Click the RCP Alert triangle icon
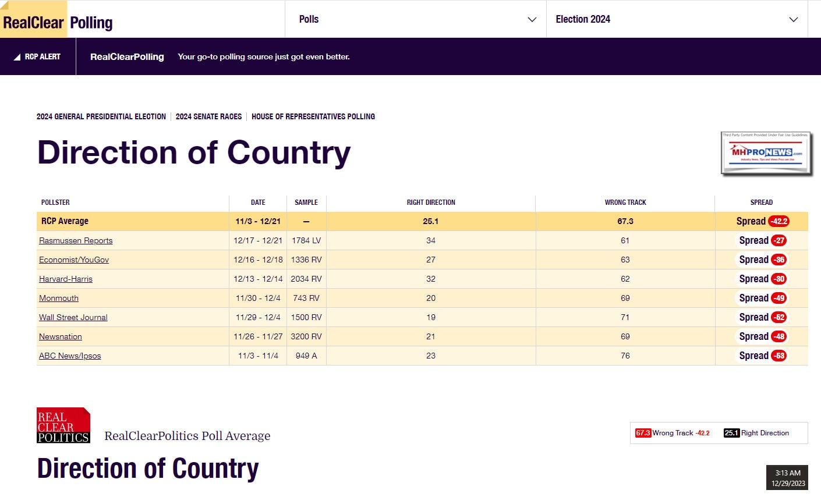 tap(17, 57)
